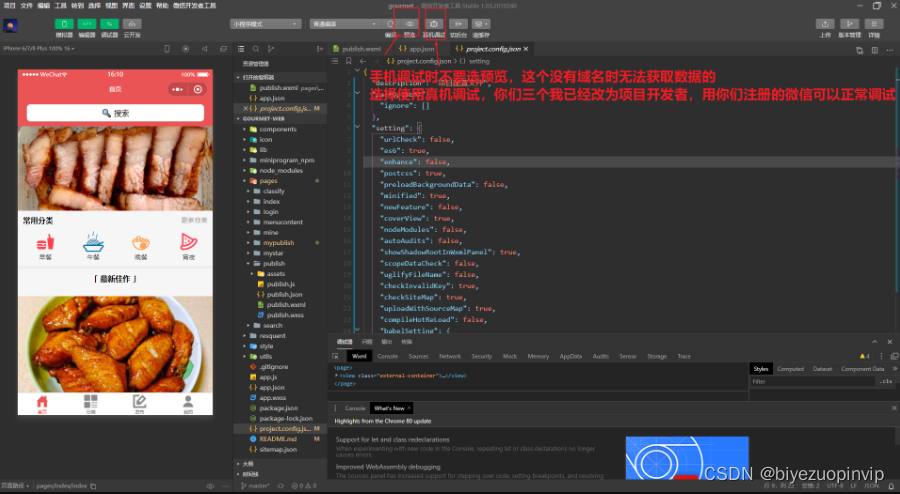
Task: Switch to the publish.wxml editor tab
Action: [357, 49]
